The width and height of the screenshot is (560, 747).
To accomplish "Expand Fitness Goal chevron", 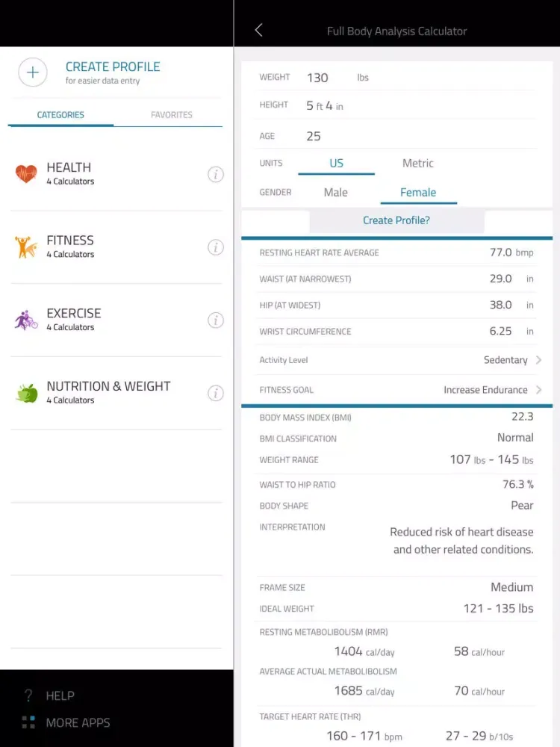I will 538,390.
